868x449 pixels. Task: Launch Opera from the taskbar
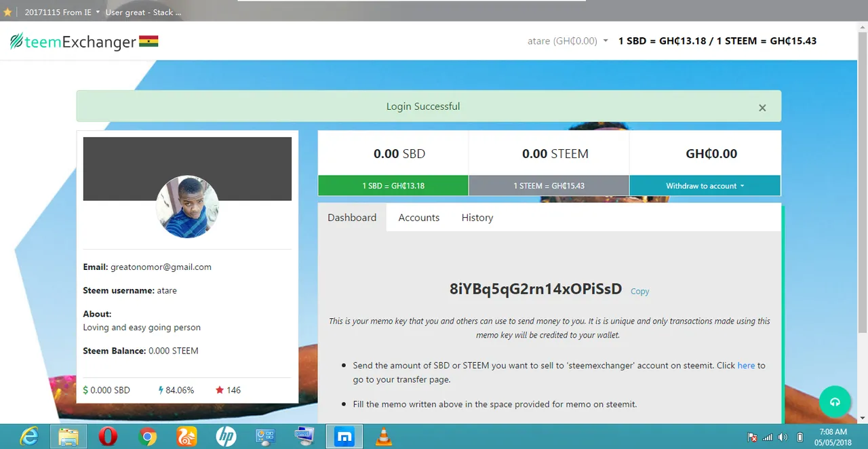point(108,437)
